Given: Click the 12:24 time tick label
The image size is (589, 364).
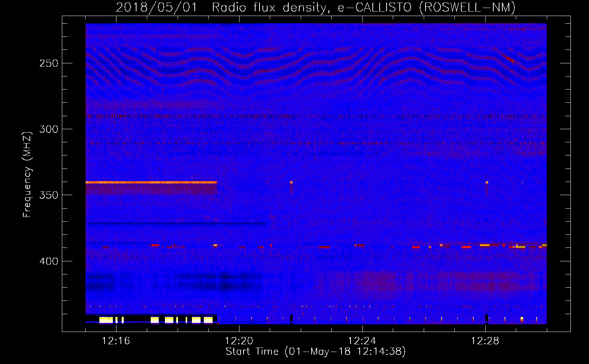Looking at the screenshot, I should pos(362,341).
